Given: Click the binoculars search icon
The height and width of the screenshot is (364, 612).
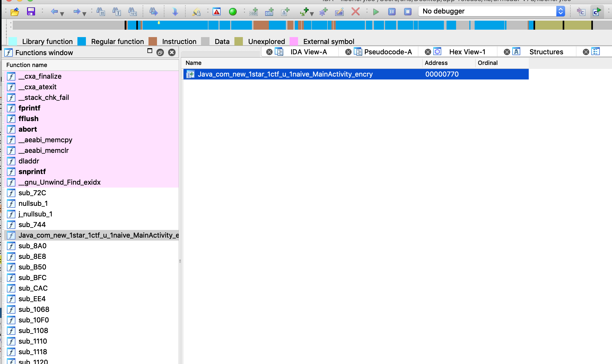Looking at the screenshot, I should click(100, 12).
